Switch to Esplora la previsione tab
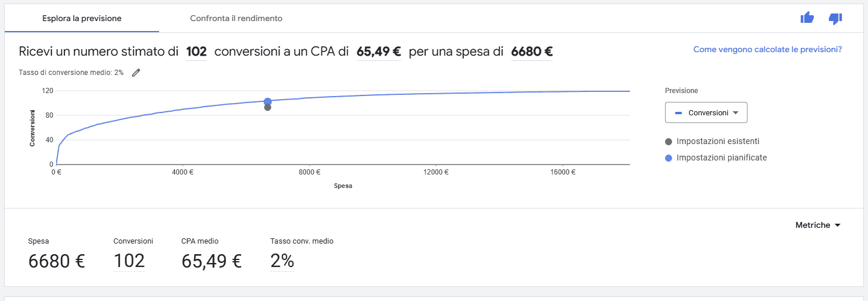The width and height of the screenshot is (868, 301). (82, 18)
